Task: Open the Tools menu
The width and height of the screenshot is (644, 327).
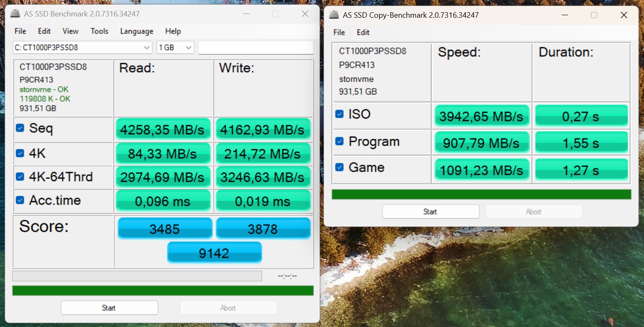Action: pos(99,31)
